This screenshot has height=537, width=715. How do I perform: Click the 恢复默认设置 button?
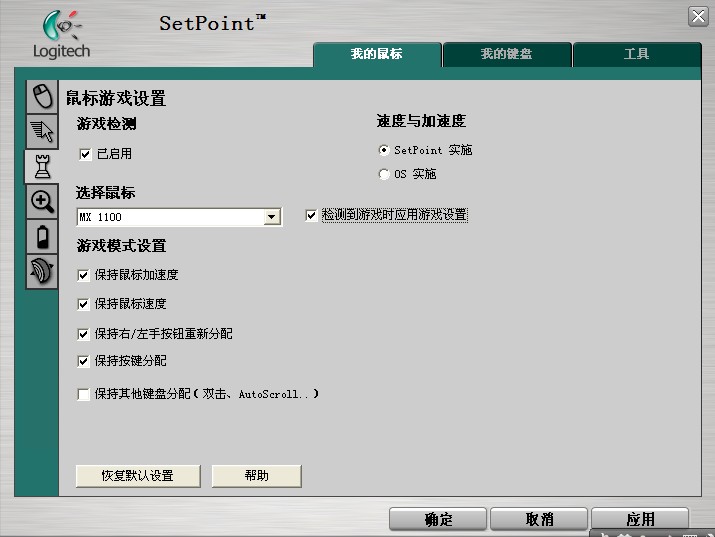click(138, 476)
